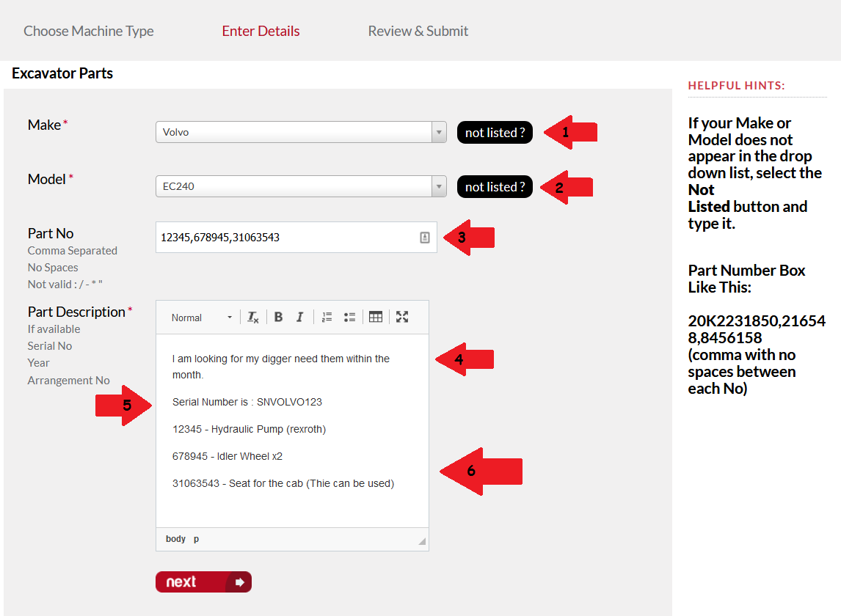Click the contact icon in Part No field
The height and width of the screenshot is (616, 841).
[425, 238]
